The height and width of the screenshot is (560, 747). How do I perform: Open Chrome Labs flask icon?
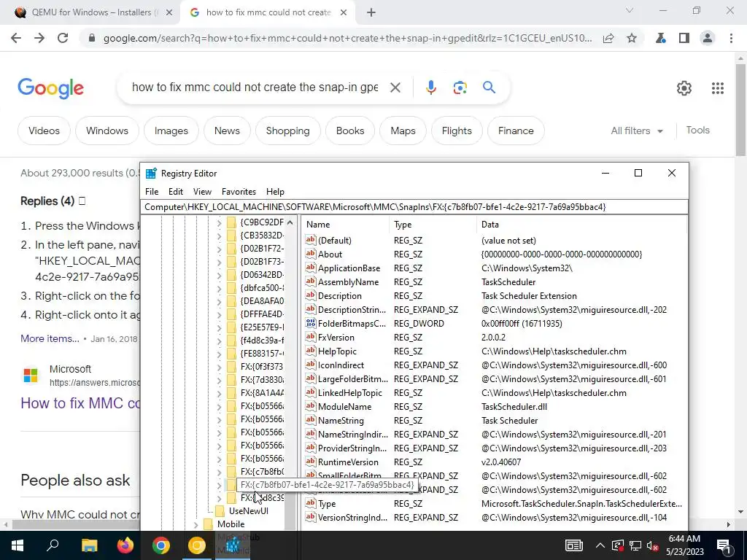point(661,38)
